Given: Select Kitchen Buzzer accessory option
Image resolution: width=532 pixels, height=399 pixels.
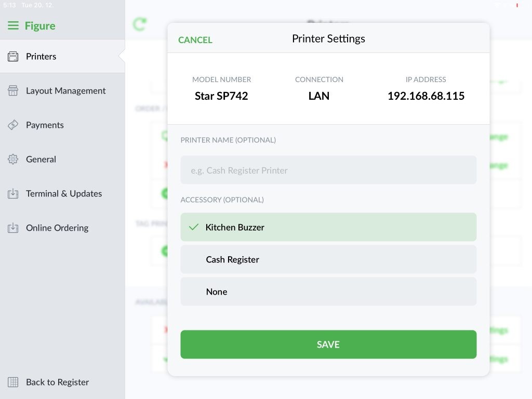Looking at the screenshot, I should [328, 227].
